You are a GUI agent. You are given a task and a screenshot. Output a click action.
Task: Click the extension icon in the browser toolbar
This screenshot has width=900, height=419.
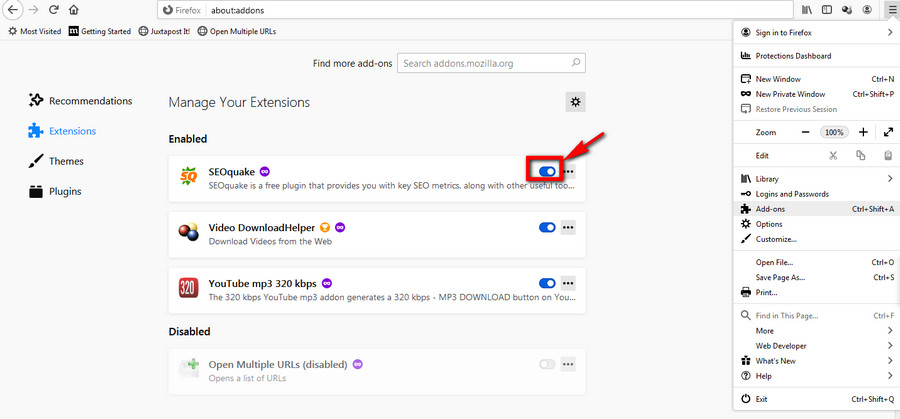click(847, 10)
